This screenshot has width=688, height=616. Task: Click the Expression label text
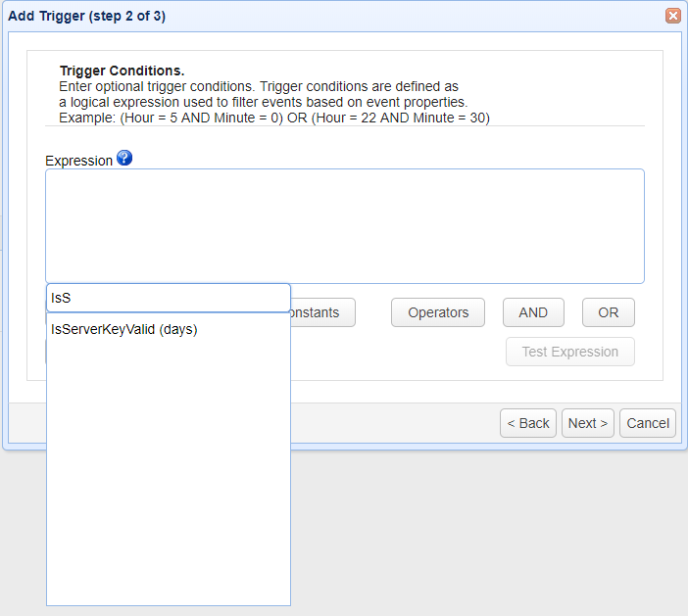click(x=78, y=161)
